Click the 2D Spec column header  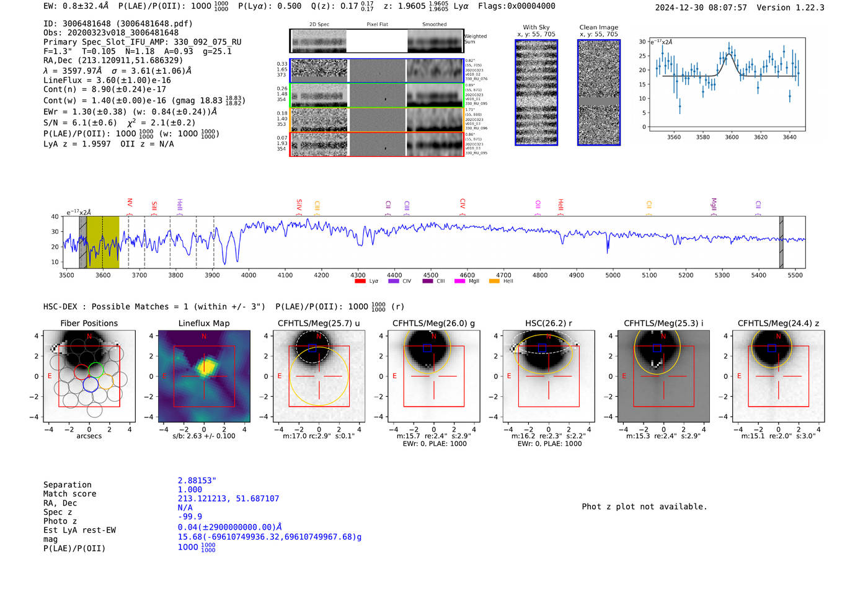coord(319,24)
